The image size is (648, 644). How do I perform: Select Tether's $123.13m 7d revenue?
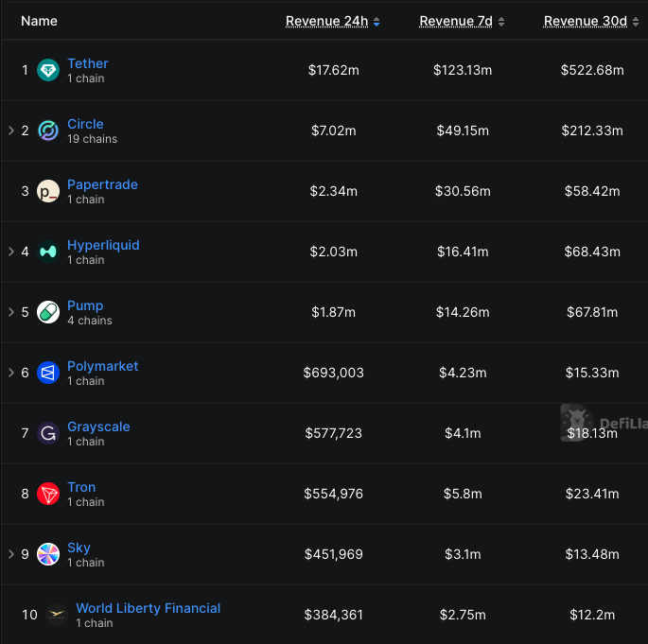[463, 70]
